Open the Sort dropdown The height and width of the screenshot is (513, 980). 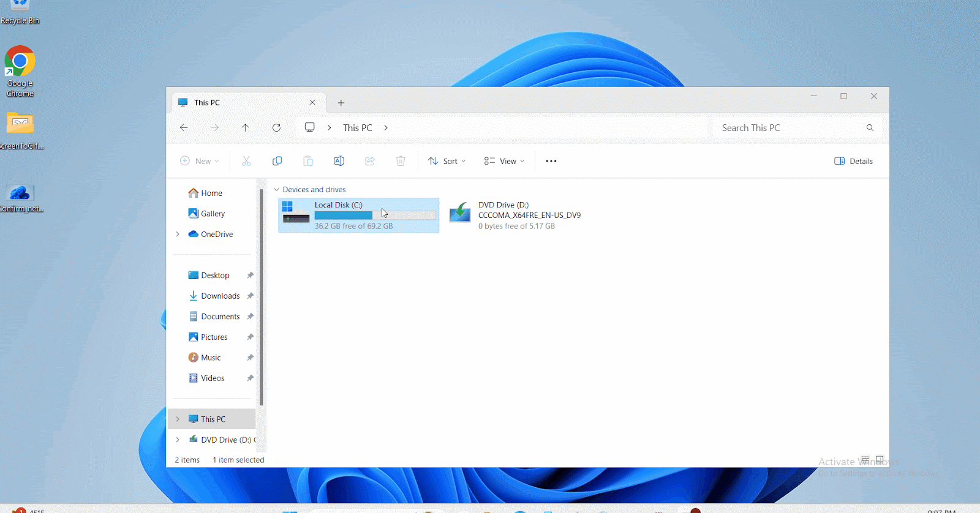(x=447, y=161)
